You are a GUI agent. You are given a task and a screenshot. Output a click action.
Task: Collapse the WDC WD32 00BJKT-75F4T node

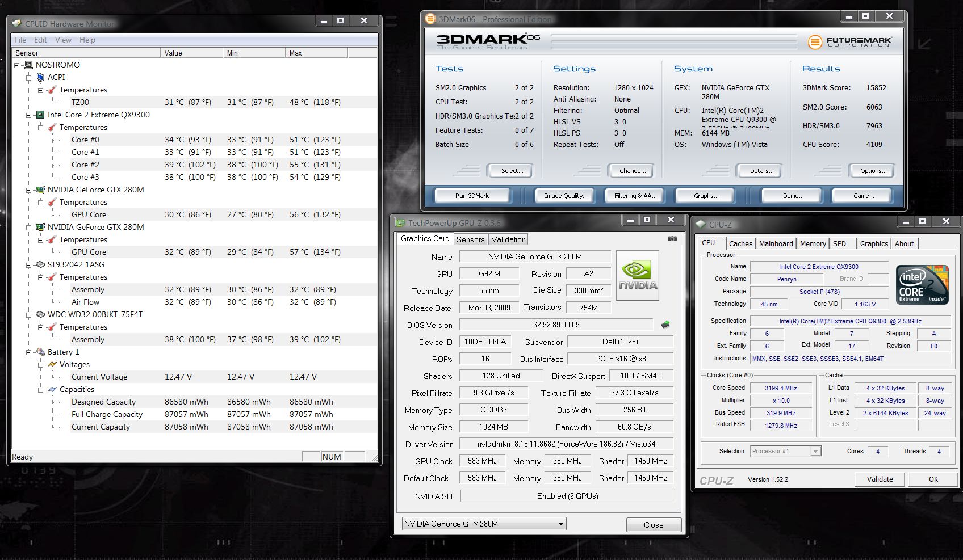pos(29,315)
